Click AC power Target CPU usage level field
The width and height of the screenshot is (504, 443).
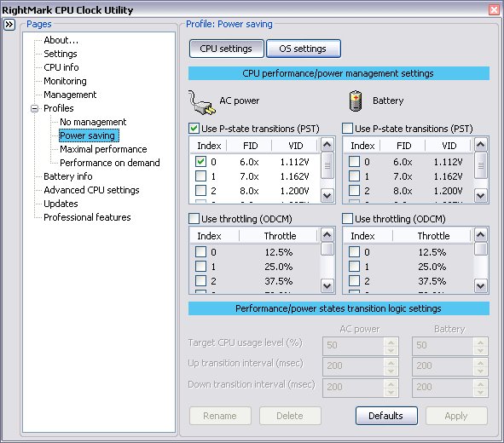[x=354, y=345]
